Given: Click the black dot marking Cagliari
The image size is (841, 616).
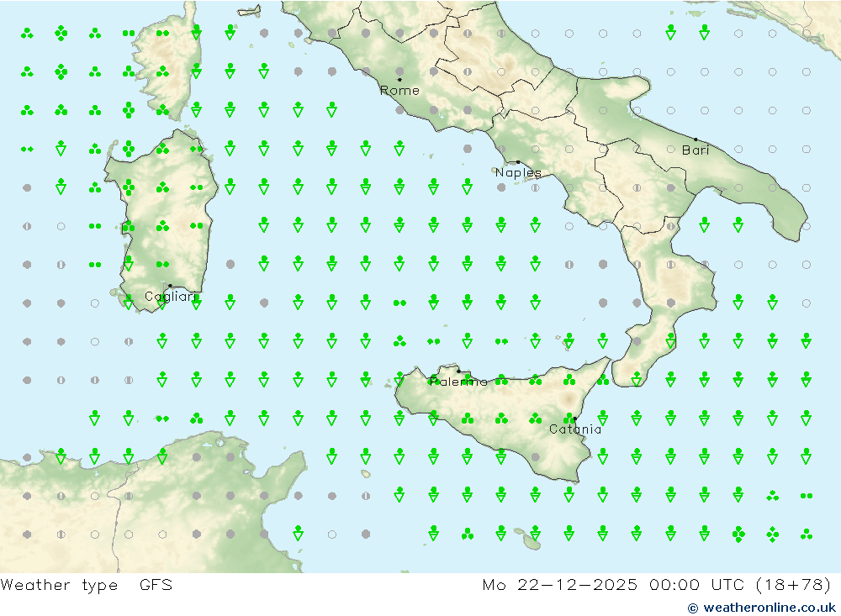Looking at the screenshot, I should pyautogui.click(x=170, y=286).
